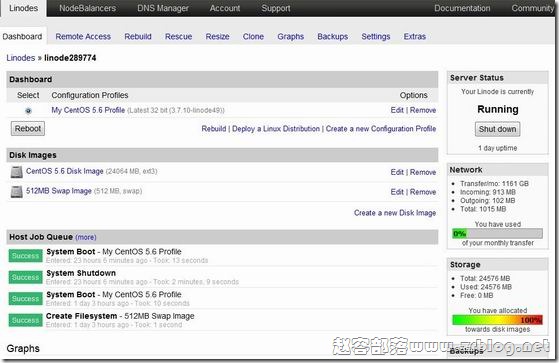Click the 'Outgoing: 102 MB' network entry

487,201
